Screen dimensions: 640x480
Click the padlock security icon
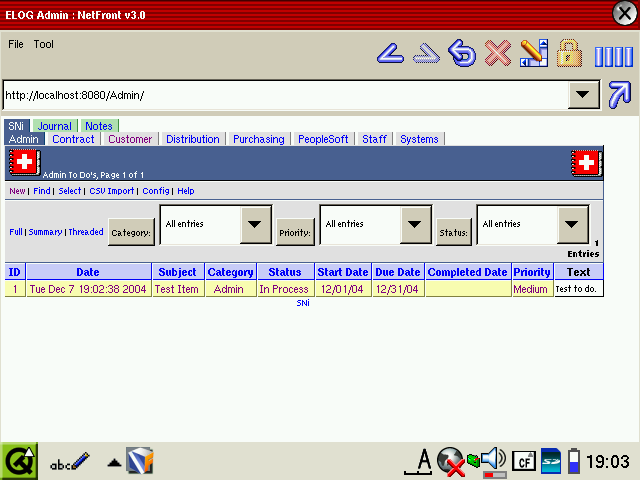click(569, 53)
